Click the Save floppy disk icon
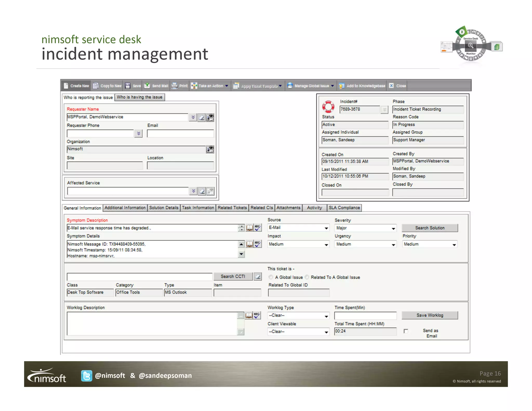Image resolution: width=532 pixels, height=411 pixels. pos(128,86)
